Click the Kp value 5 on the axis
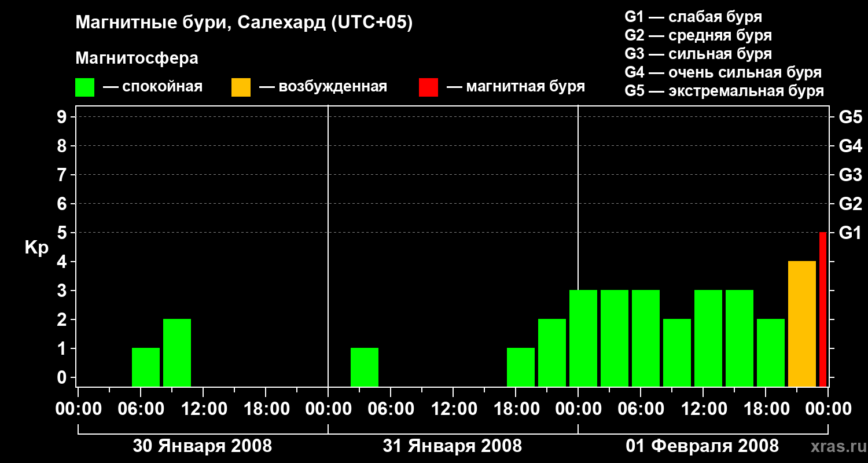This screenshot has width=868, height=463. (x=63, y=233)
